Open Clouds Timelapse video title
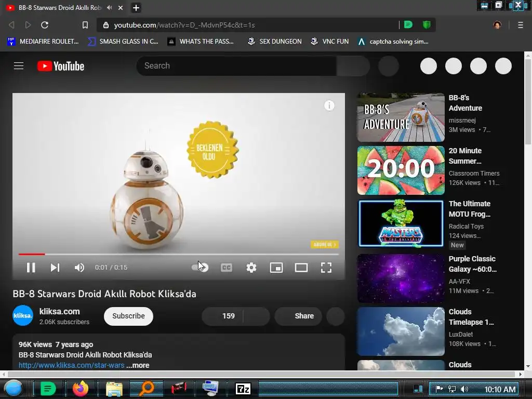The height and width of the screenshot is (399, 532). (x=471, y=317)
